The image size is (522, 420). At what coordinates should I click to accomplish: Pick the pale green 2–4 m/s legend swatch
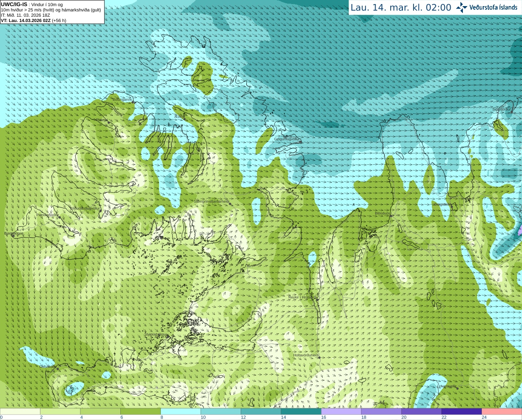[60, 411]
